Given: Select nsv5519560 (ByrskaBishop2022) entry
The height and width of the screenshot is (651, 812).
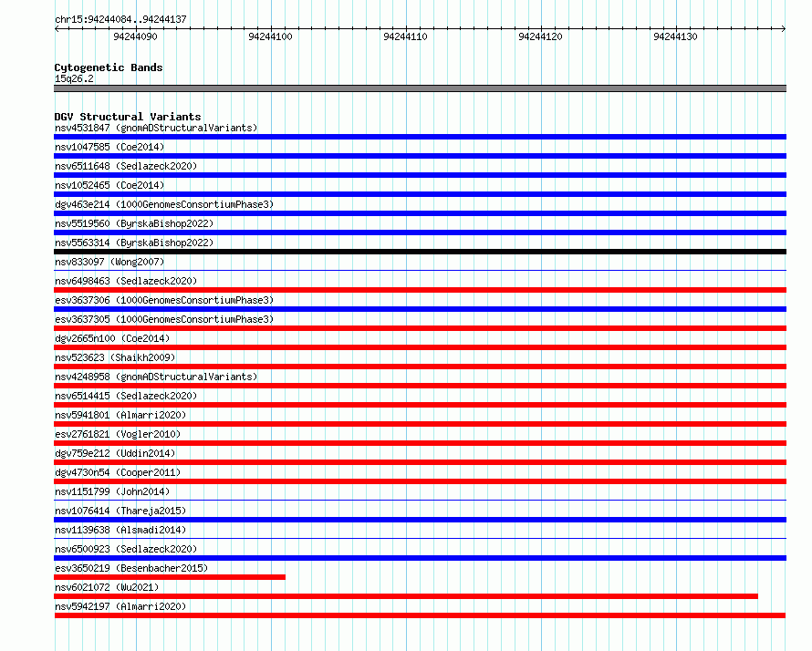Looking at the screenshot, I should tap(134, 223).
